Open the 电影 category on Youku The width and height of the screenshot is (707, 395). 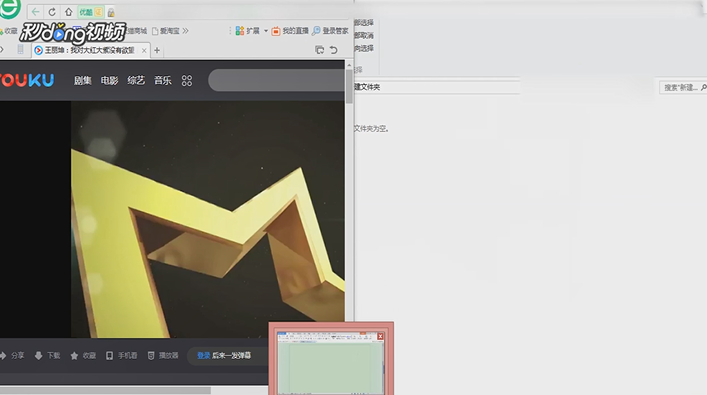(109, 80)
